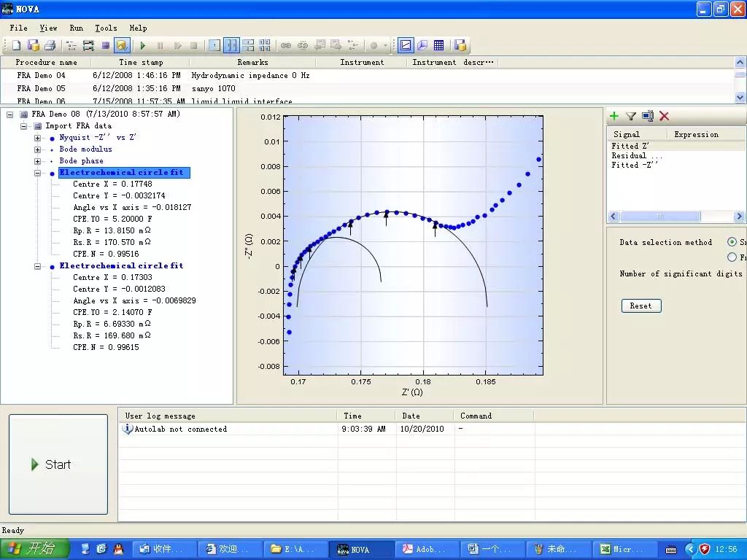Click the signal list horizontal scrollbar thumb

(660, 216)
